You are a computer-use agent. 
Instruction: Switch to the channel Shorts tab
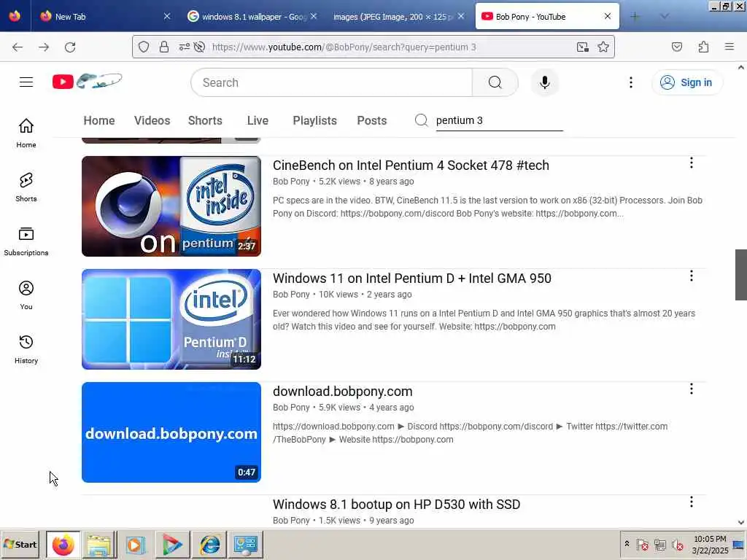205,120
